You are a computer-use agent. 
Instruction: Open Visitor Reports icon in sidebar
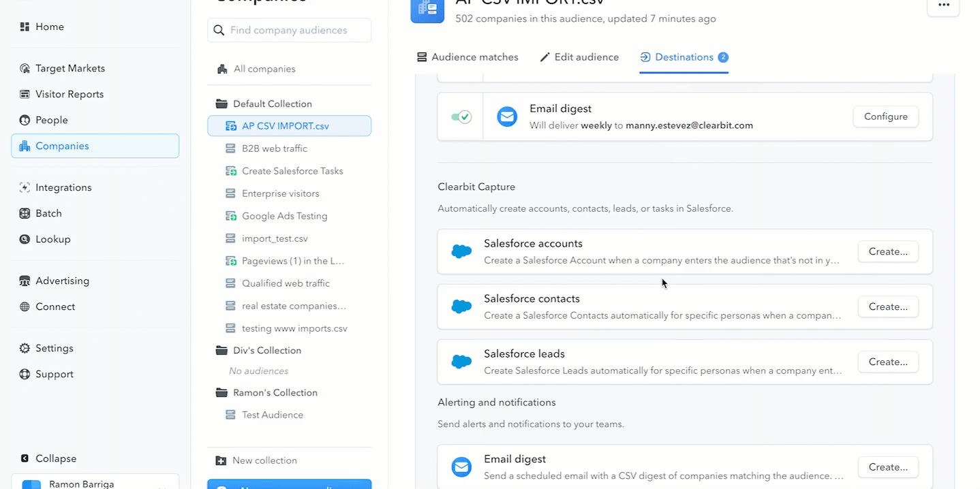pyautogui.click(x=25, y=94)
